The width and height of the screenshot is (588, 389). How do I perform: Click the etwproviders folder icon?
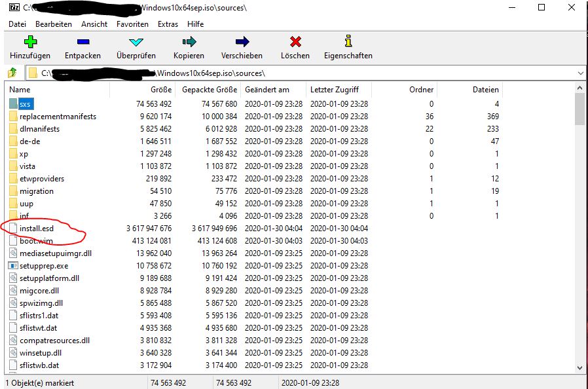coord(13,179)
